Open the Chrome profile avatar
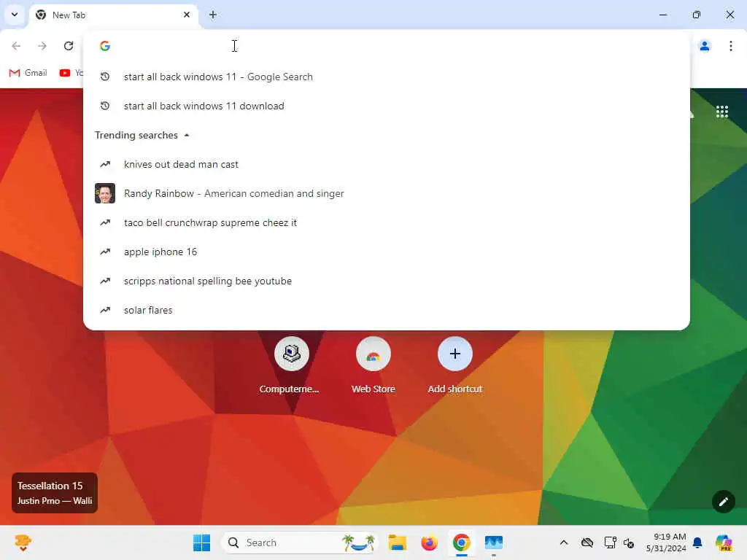The height and width of the screenshot is (560, 747). click(704, 46)
